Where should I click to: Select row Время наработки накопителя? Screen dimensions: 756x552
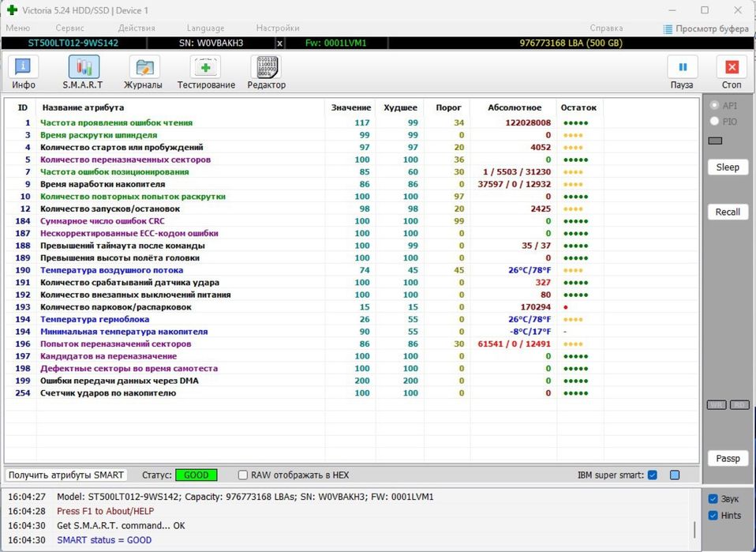(x=351, y=184)
